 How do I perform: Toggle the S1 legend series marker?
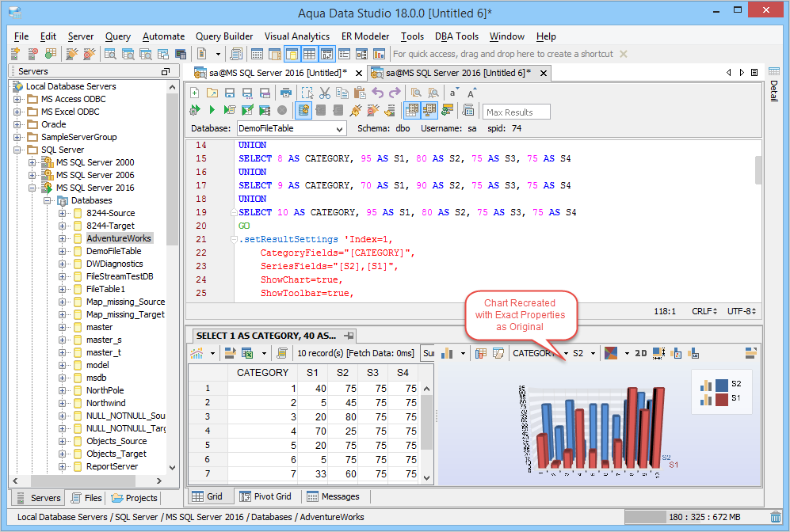click(721, 398)
